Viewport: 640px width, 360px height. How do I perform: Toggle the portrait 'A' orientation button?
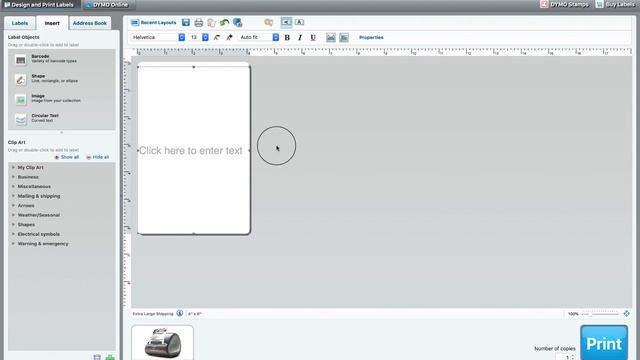(299, 22)
